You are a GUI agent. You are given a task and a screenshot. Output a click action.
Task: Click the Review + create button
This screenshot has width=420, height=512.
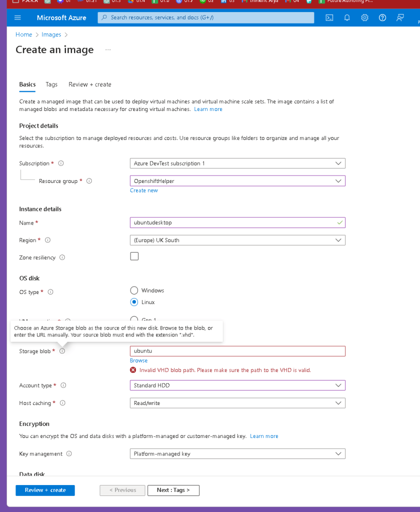45,490
